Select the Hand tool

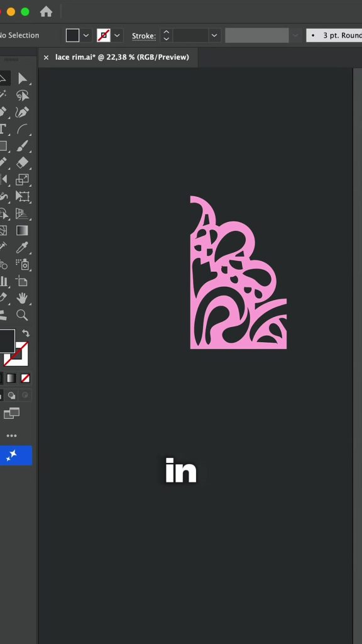click(x=23, y=298)
